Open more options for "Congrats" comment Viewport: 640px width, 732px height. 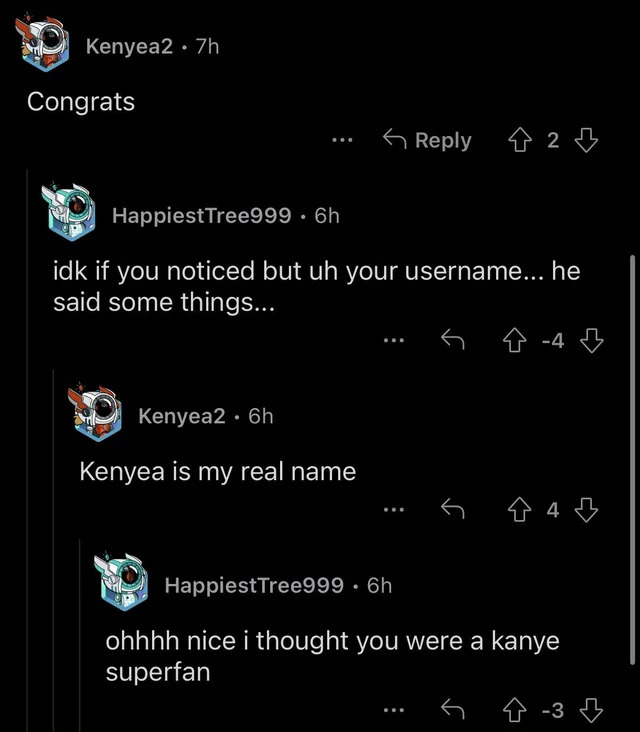(344, 141)
